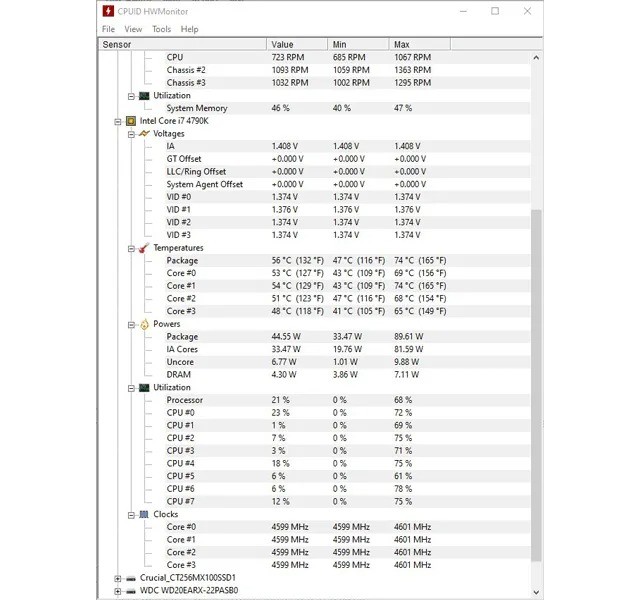Click the Clocks waveform icon

click(x=144, y=515)
